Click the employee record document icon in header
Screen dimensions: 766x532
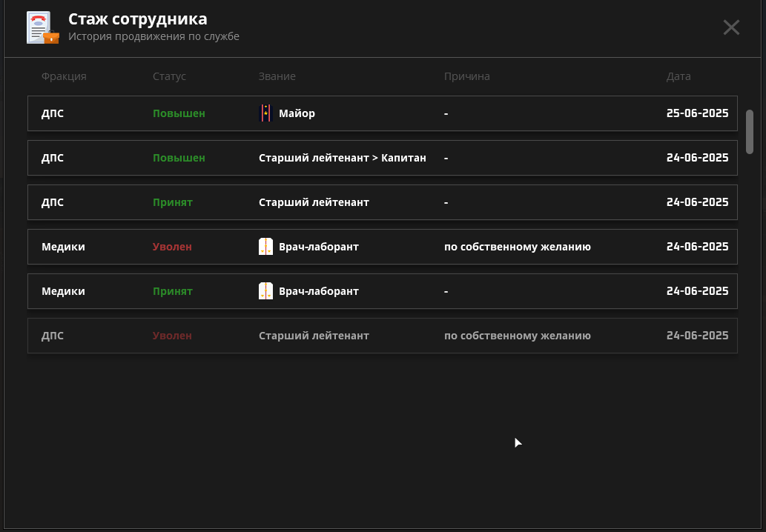click(43, 27)
